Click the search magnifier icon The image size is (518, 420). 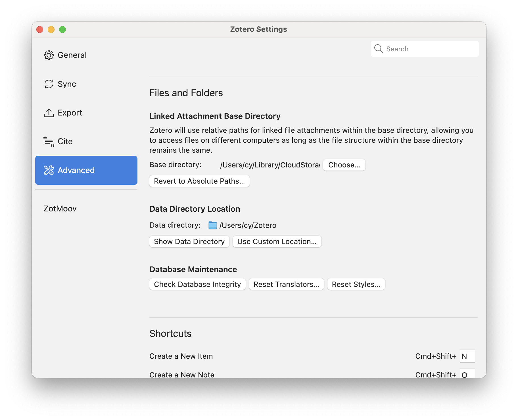[378, 49]
